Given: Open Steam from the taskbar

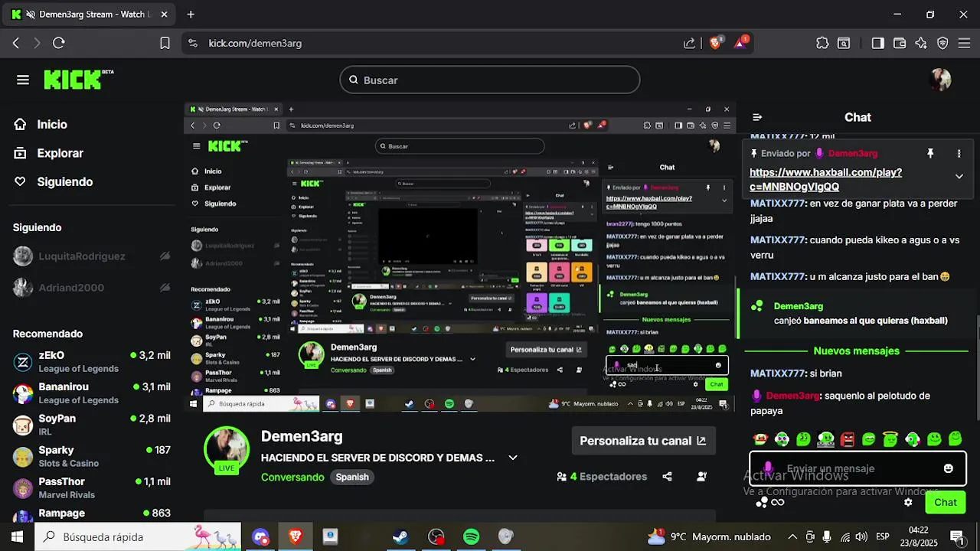Looking at the screenshot, I should tap(400, 536).
